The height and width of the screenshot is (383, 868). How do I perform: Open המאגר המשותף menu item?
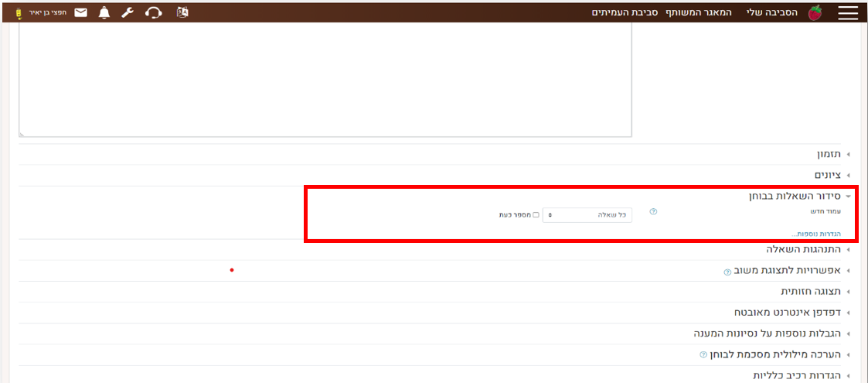[x=695, y=12]
